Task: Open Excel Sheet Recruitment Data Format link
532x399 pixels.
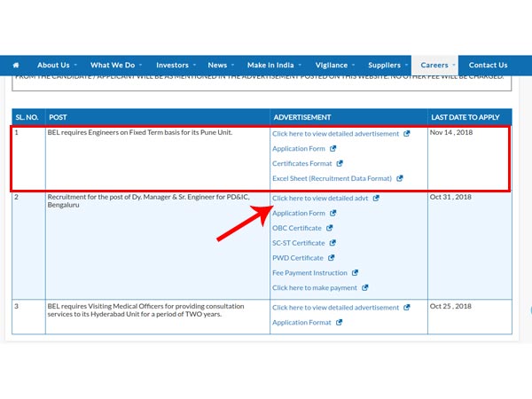Action: click(x=332, y=178)
